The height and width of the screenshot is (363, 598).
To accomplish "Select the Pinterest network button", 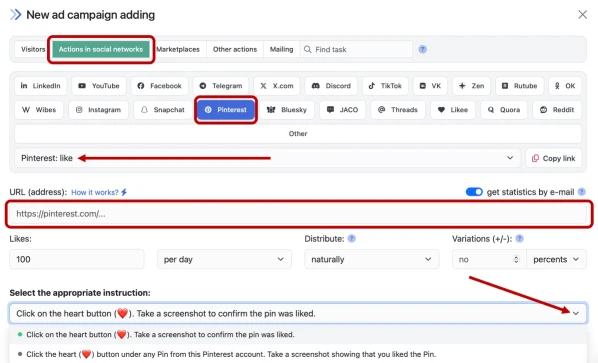I will pyautogui.click(x=226, y=110).
